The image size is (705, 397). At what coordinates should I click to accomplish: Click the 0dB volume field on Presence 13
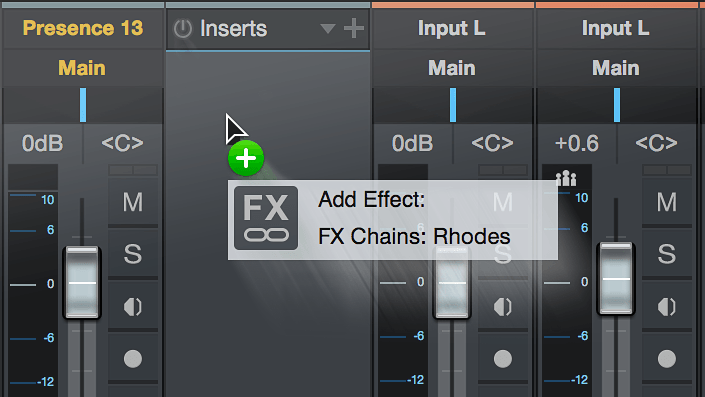pos(43,143)
